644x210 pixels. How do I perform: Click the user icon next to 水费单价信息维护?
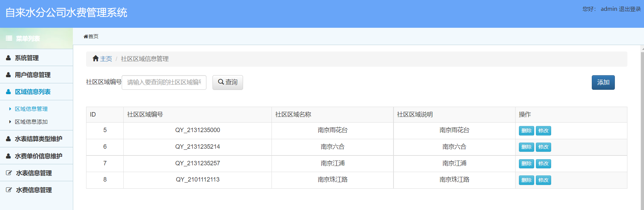tap(8, 156)
